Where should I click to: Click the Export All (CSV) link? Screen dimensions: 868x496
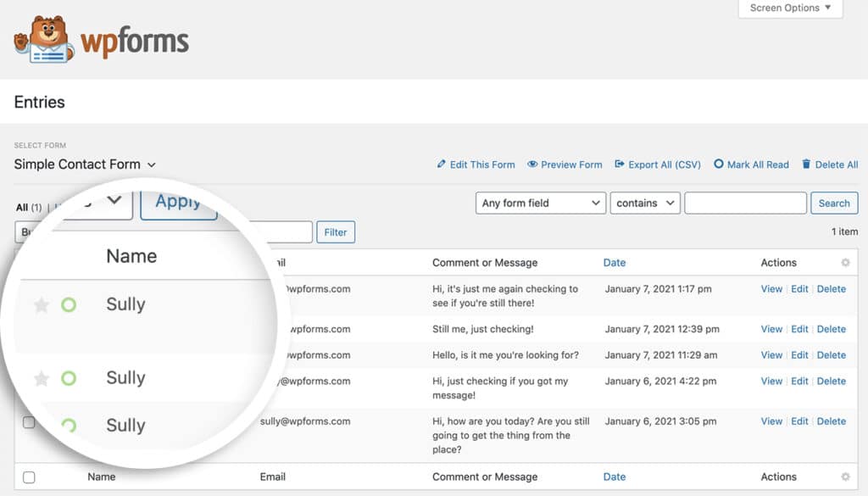coord(665,164)
